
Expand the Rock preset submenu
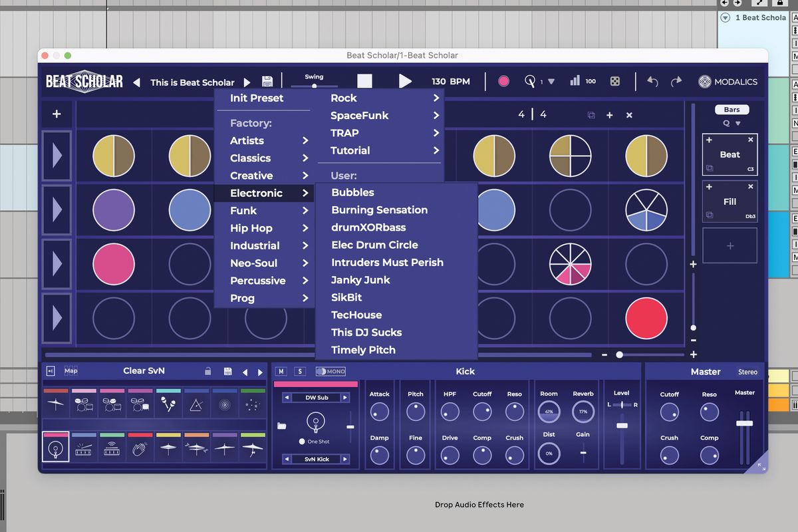pos(344,98)
